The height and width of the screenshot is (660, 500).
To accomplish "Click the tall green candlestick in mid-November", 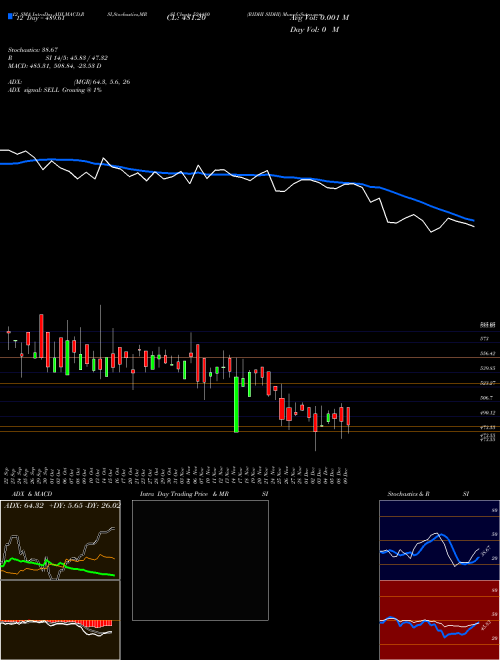I will click(x=236, y=405).
